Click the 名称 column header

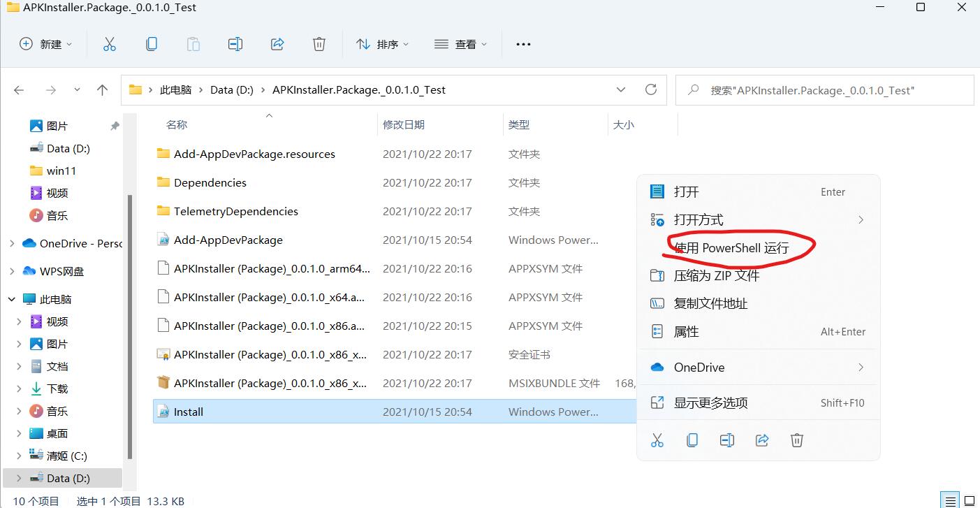tap(177, 124)
